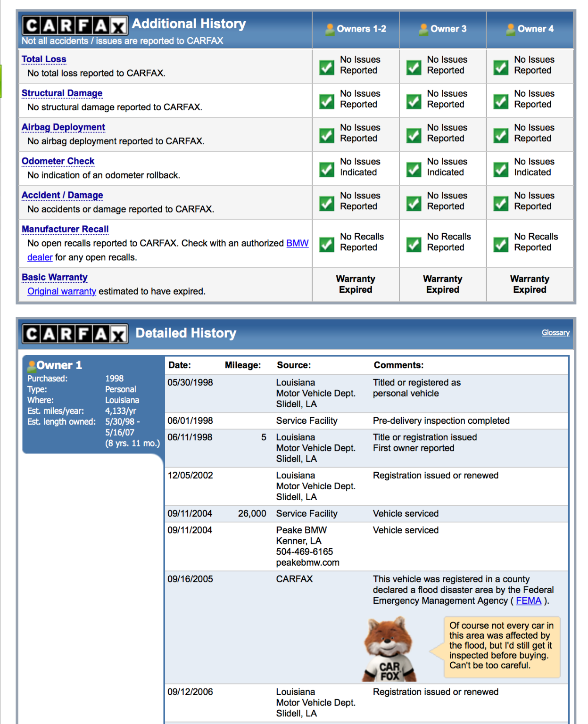This screenshot has height=724, width=588.
Task: Click the Structural Damage checkmark under Owner 4
Action: pyautogui.click(x=501, y=101)
